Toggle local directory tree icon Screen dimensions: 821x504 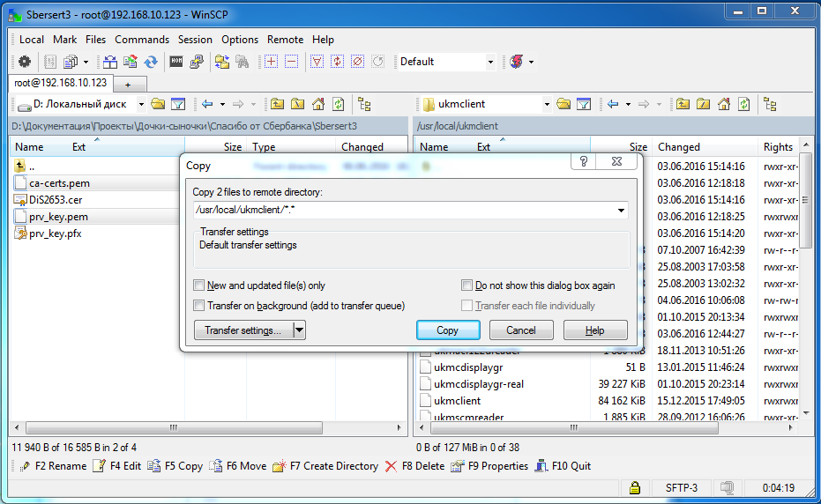(x=364, y=104)
